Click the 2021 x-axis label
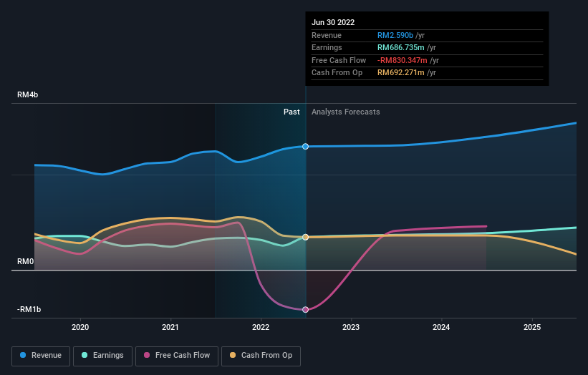 coord(170,328)
